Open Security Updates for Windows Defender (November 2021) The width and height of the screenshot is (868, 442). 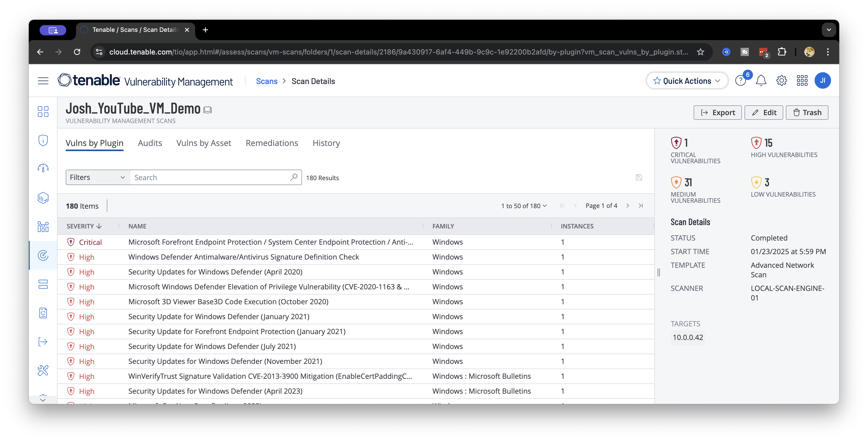[x=356, y=361]
